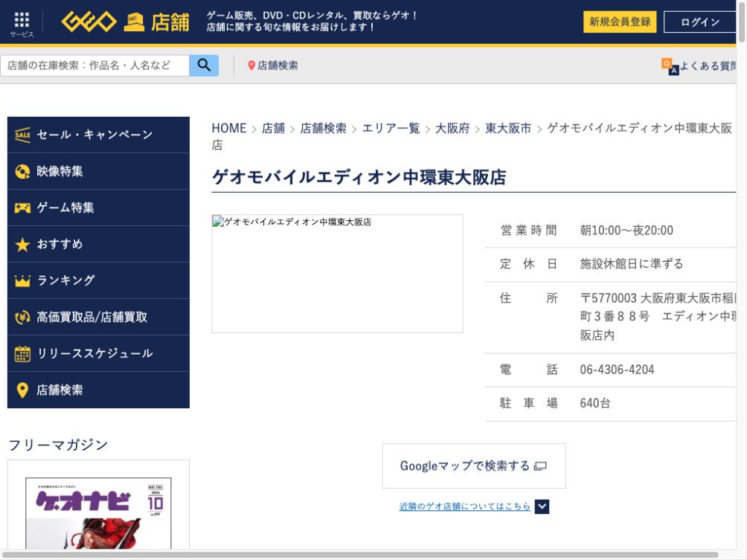
Task: Click the pin icon in sidebar 店舗検索
Action: pos(22,390)
